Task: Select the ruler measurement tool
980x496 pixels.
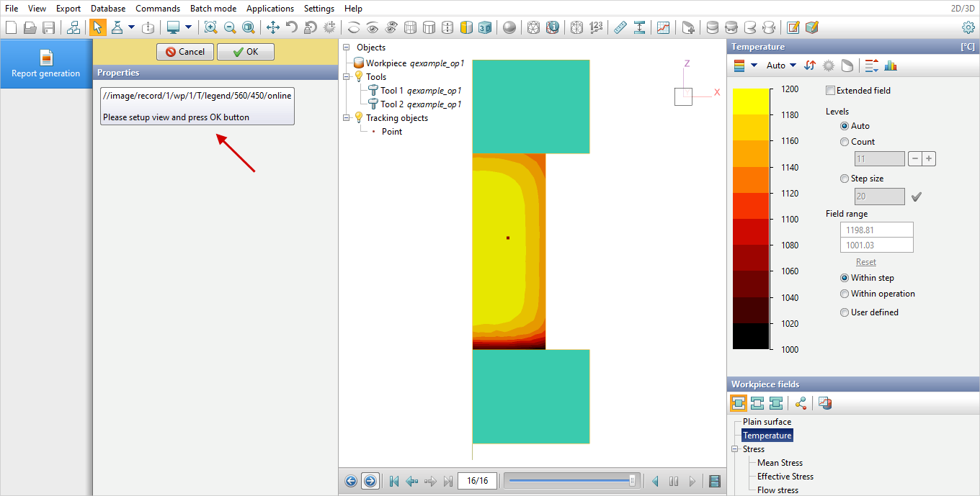Action: click(x=620, y=27)
